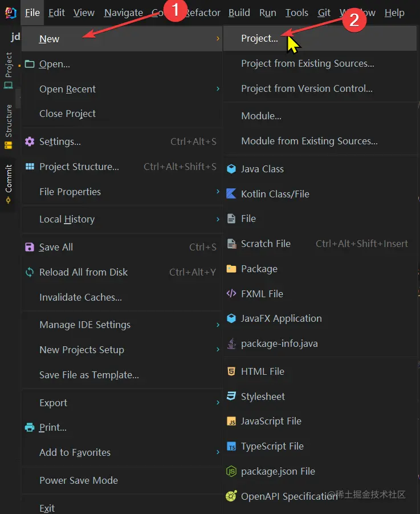Open the Refactor menu
420x514 pixels.
pos(203,13)
